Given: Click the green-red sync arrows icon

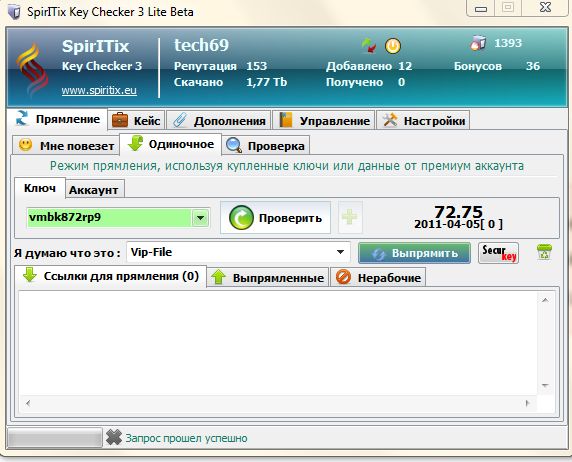Looking at the screenshot, I should [369, 46].
